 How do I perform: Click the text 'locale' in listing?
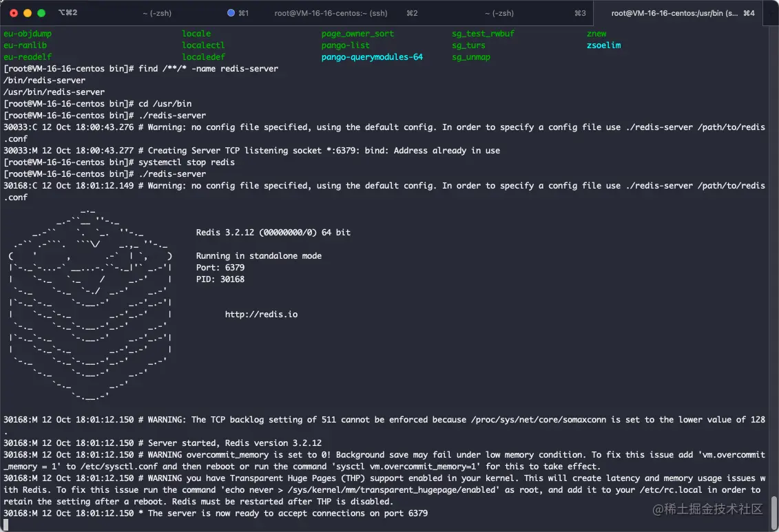point(196,33)
